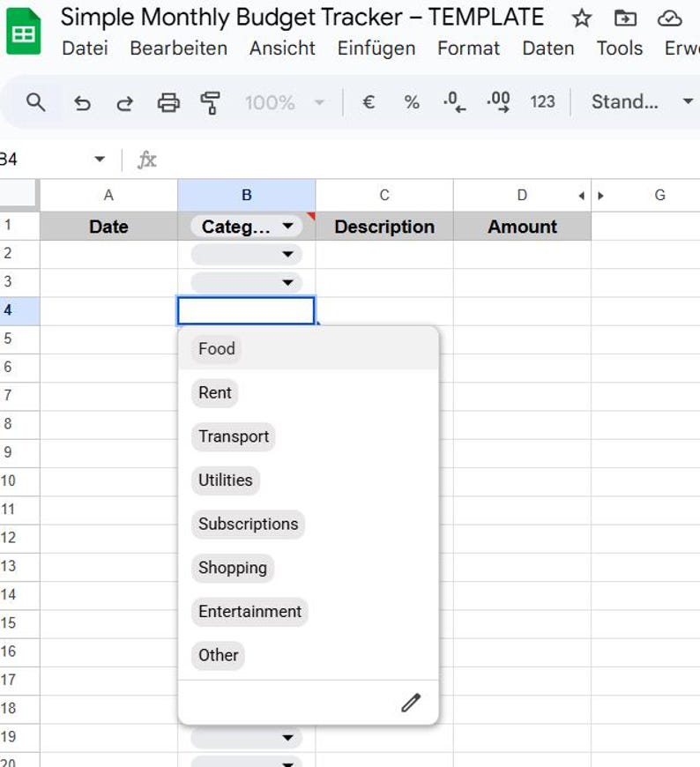The height and width of the screenshot is (767, 700).
Task: Open the dropdown chip in cell B3
Action: pyautogui.click(x=246, y=282)
